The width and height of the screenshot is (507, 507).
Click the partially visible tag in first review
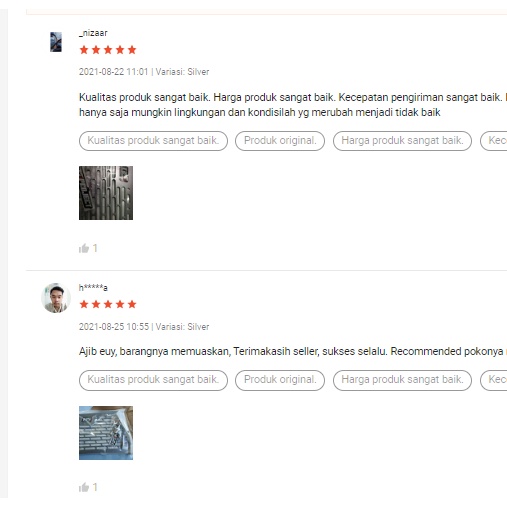(494, 141)
